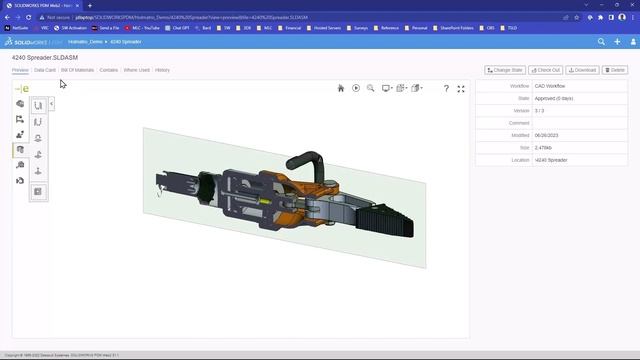640x360 pixels.
Task: Open the Chat GPT bookmark
Action: pos(177,28)
